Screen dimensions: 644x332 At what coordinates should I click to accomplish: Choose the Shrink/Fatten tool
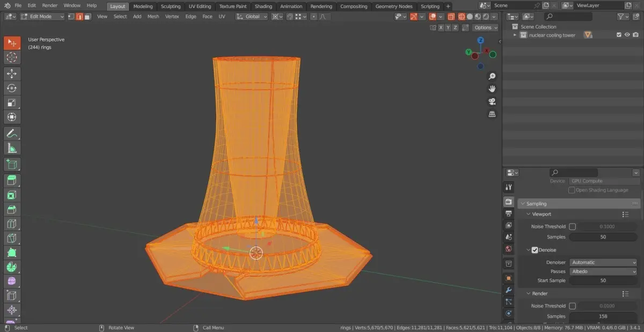[12, 310]
